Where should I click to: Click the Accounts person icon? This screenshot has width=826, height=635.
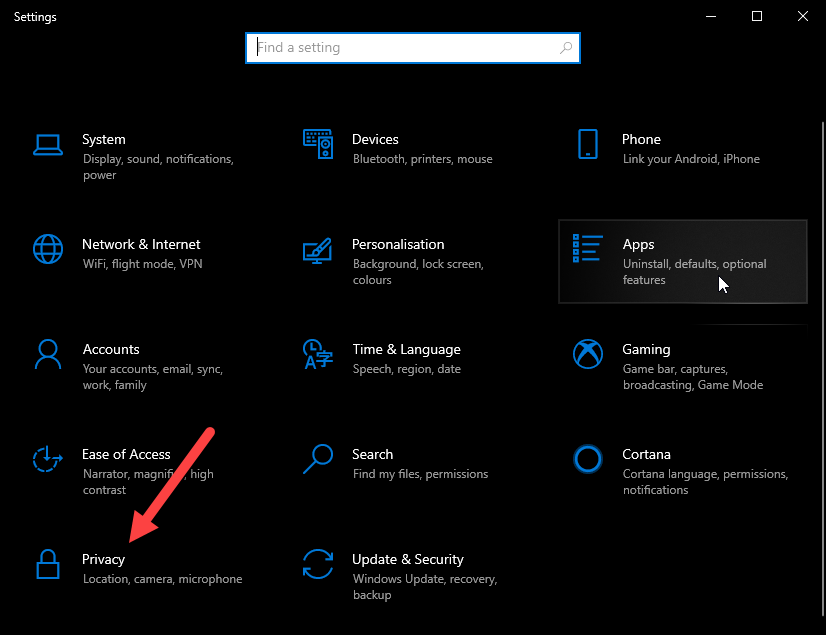[x=48, y=354]
